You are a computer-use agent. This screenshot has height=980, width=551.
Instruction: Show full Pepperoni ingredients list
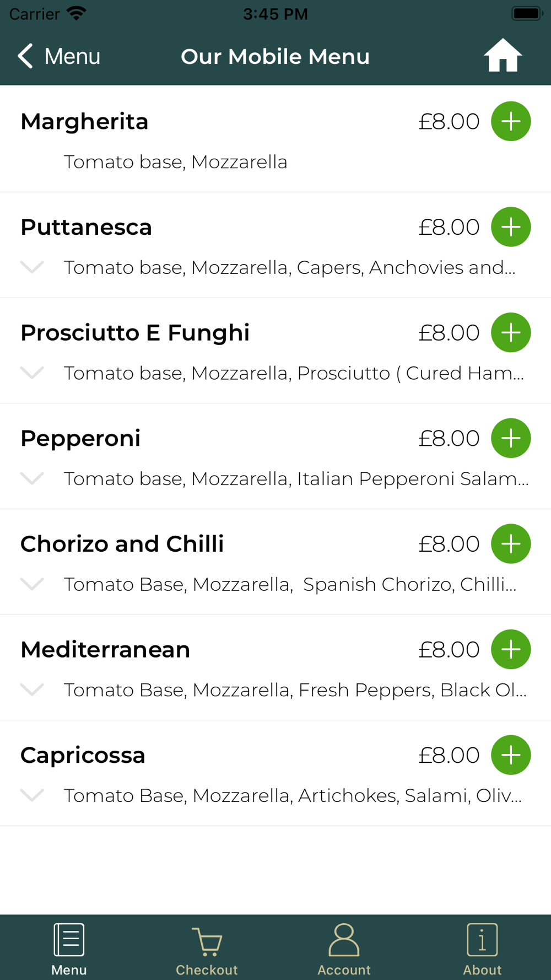(x=32, y=478)
